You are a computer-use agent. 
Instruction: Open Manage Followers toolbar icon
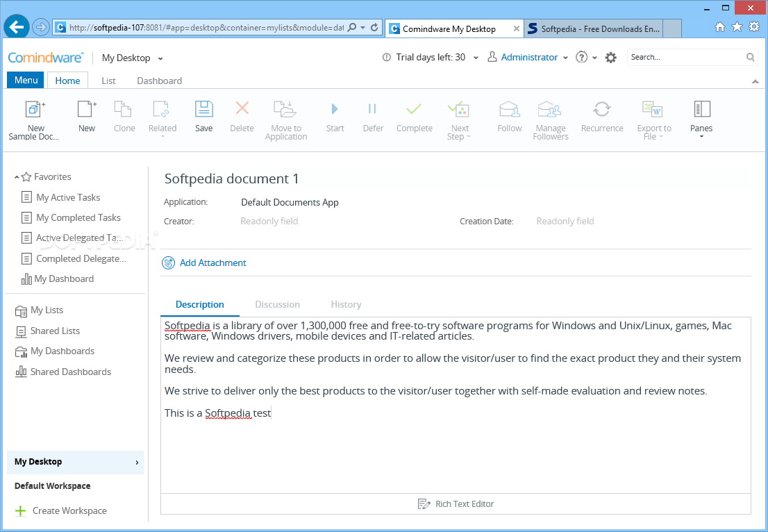(x=550, y=109)
